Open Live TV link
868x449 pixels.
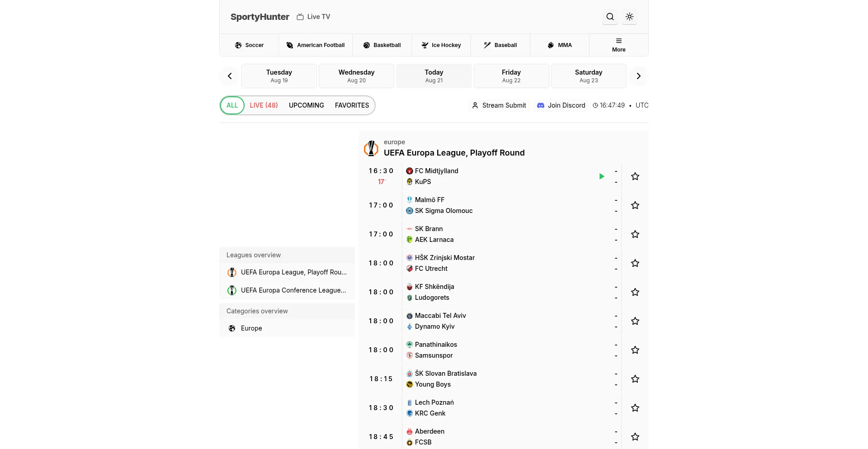point(313,17)
